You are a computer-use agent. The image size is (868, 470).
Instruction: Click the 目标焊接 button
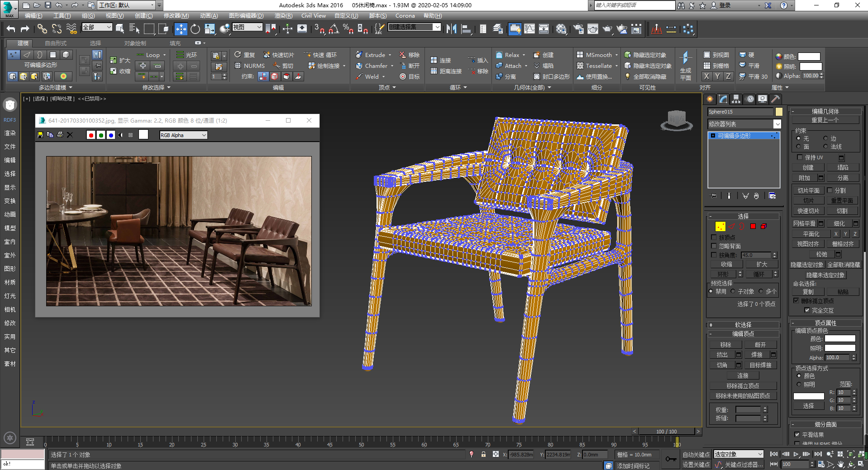pos(760,365)
